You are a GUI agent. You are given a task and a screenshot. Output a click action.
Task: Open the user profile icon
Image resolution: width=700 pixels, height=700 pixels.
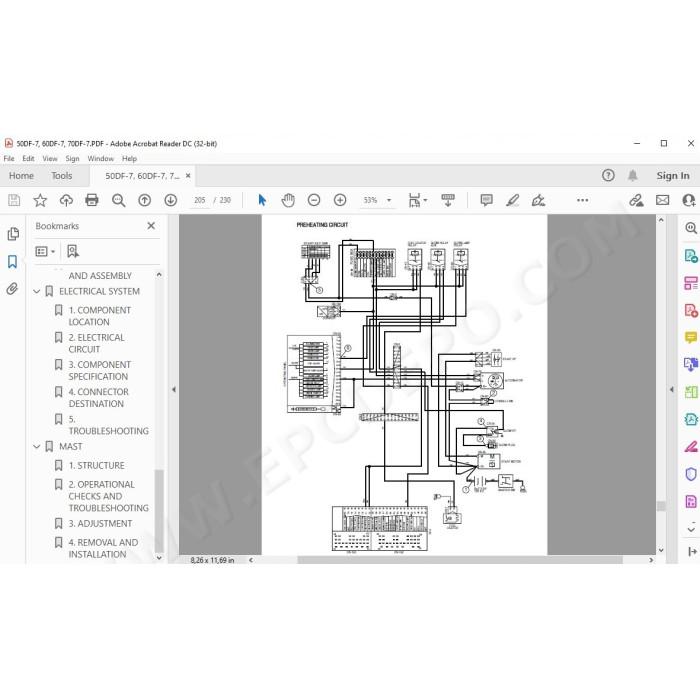coord(690,200)
